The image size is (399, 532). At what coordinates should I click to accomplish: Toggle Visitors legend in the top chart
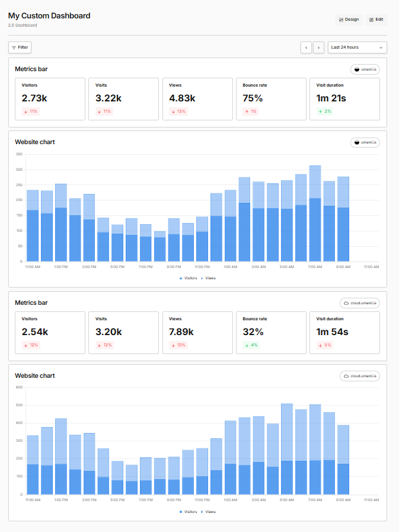pos(190,278)
